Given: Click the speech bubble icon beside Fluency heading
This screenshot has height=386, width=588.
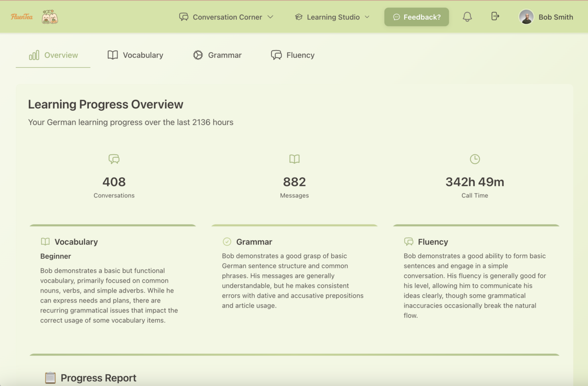Looking at the screenshot, I should tap(408, 241).
